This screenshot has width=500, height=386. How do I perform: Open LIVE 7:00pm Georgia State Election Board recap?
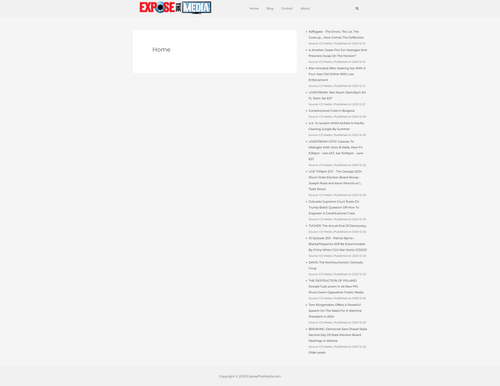coord(335,180)
